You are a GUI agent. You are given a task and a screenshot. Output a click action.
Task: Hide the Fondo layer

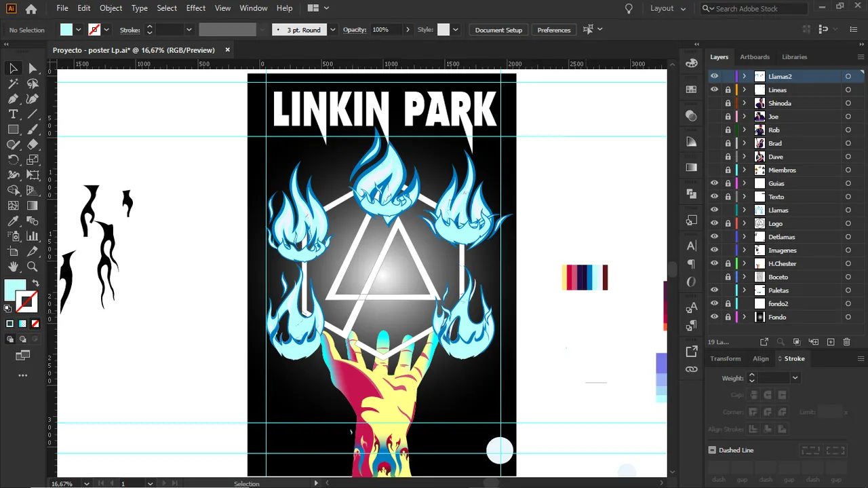point(714,317)
